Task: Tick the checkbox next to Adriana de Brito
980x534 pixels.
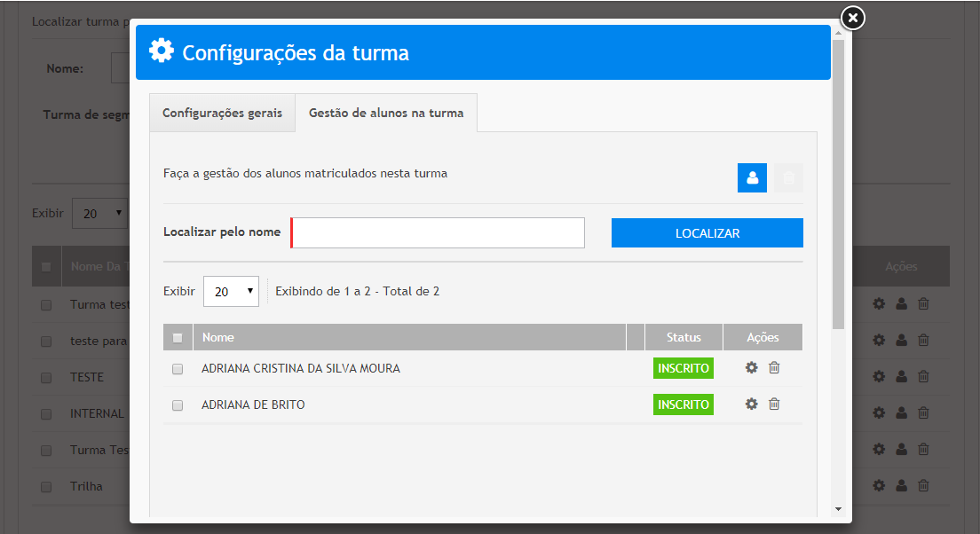Action: coord(178,405)
